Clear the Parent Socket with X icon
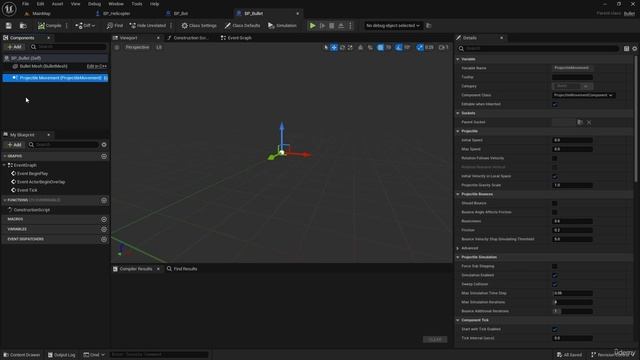The image size is (640, 360). [589, 122]
